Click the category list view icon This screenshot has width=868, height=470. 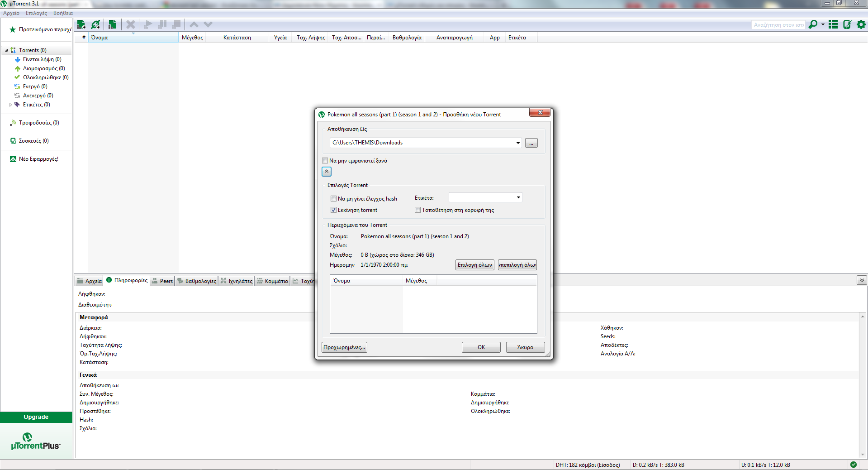(x=833, y=24)
